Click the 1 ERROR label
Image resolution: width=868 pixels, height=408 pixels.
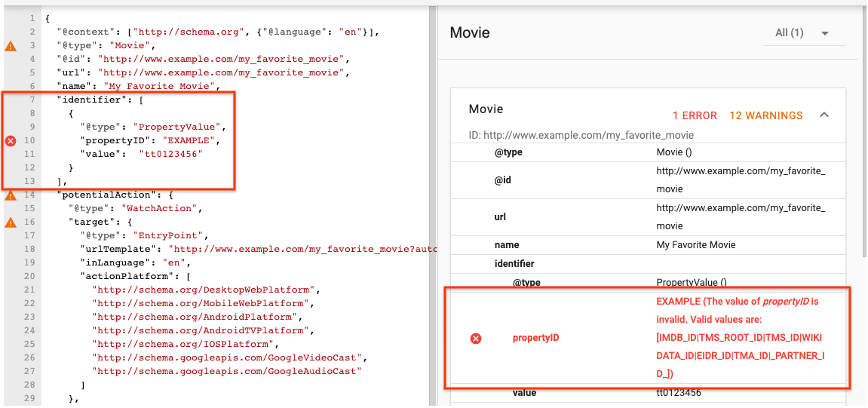tap(695, 115)
